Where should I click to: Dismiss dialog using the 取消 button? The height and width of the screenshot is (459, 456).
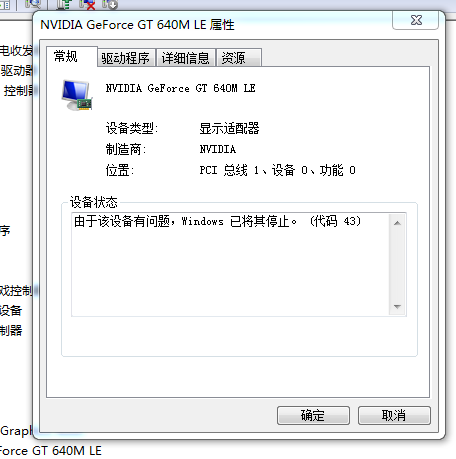[394, 415]
